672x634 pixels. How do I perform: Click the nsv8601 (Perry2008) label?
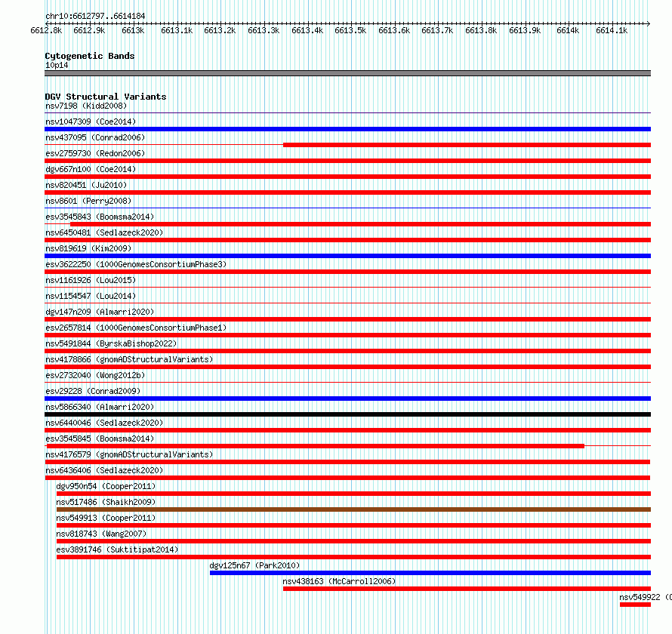(88, 201)
